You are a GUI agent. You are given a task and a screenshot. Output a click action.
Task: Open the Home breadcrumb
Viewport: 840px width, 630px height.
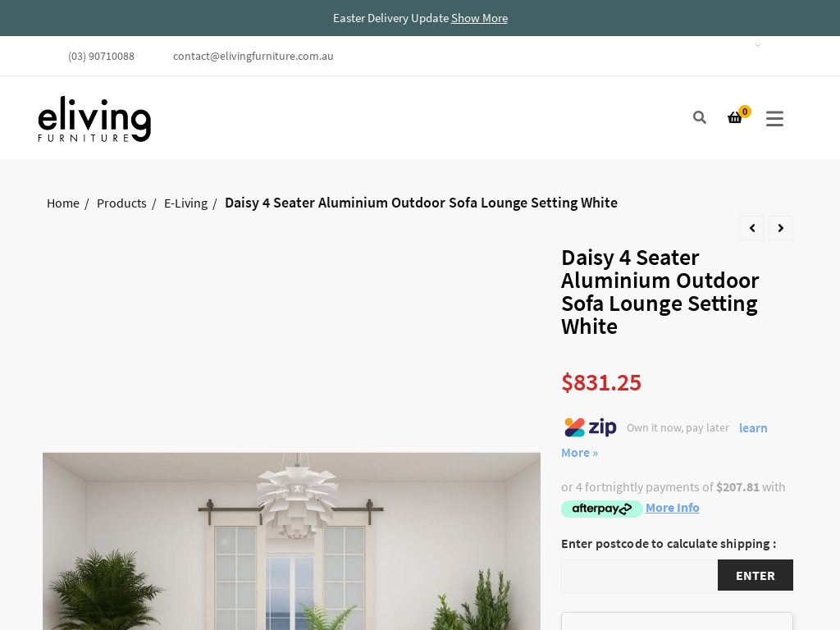[62, 203]
